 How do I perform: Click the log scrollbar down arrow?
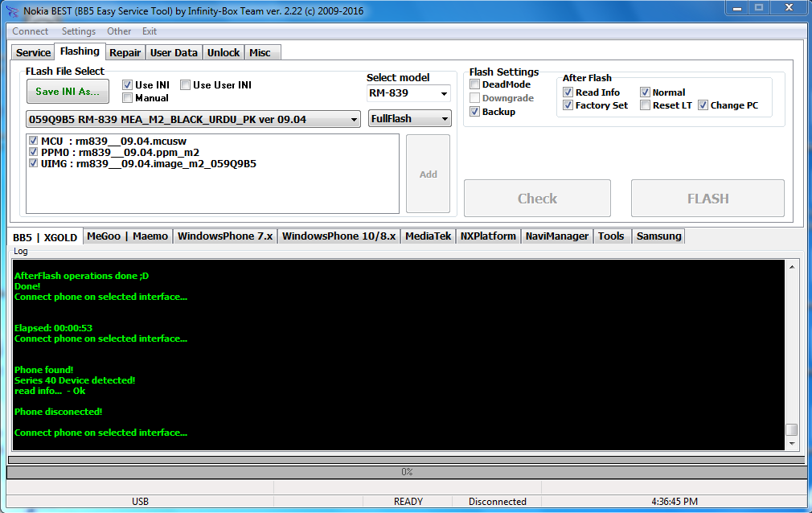pyautogui.click(x=792, y=444)
